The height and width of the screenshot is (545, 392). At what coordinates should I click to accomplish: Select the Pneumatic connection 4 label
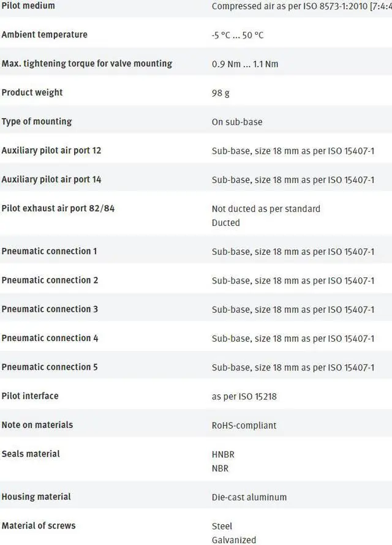50,338
